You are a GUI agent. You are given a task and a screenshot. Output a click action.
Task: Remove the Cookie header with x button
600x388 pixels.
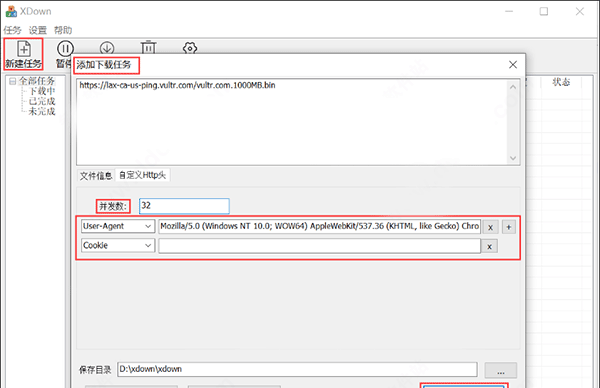point(489,246)
